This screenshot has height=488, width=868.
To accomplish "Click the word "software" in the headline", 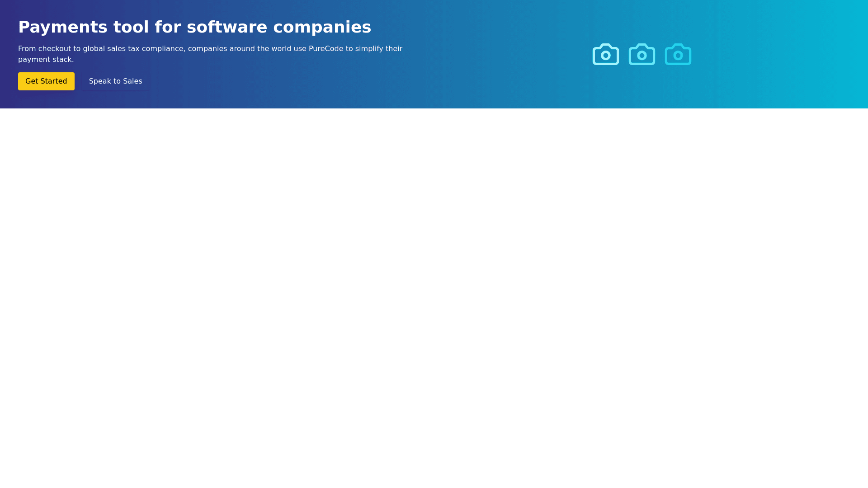I will click(x=227, y=27).
